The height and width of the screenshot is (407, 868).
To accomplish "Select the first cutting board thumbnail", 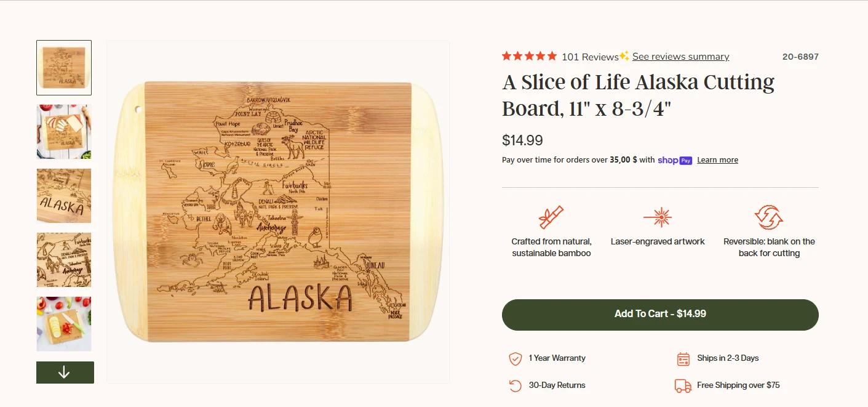I will click(x=64, y=68).
